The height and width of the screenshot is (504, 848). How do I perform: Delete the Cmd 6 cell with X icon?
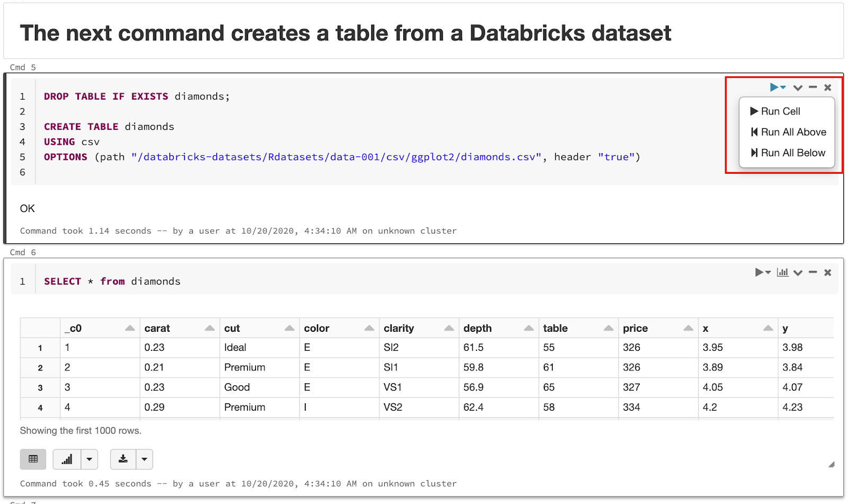pyautogui.click(x=828, y=272)
